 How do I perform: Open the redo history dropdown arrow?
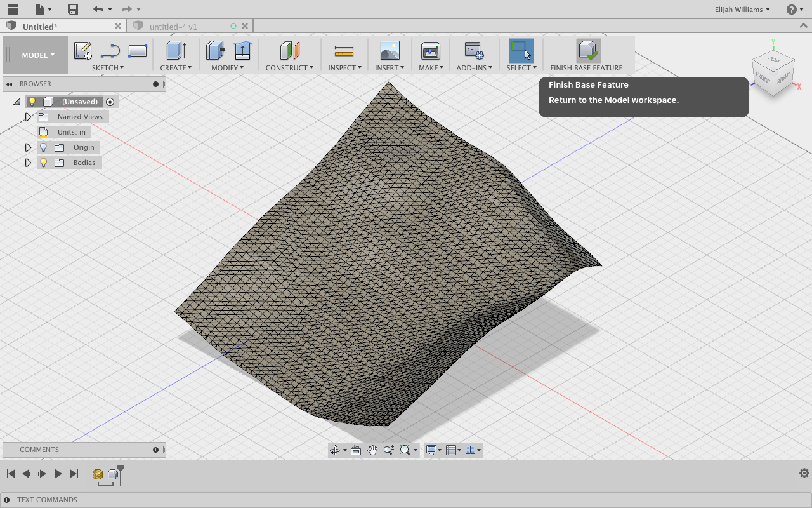click(x=138, y=10)
